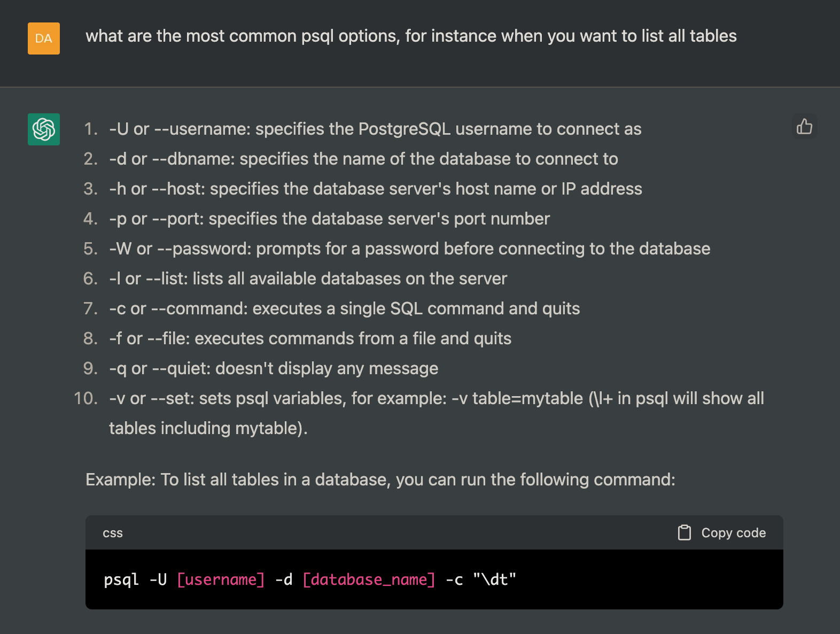Click the css language label
This screenshot has width=840, height=634.
[113, 533]
